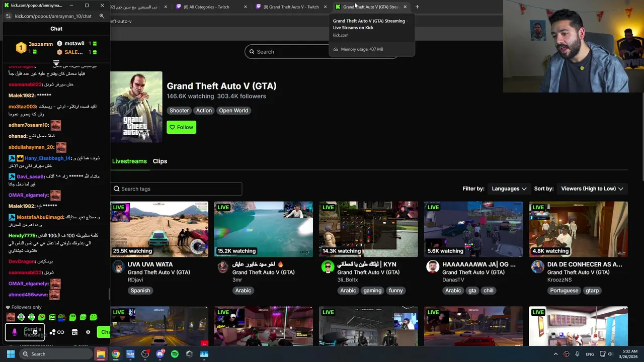Open the chat shop storefront icon
This screenshot has width=644, height=362.
pyautogui.click(x=74, y=332)
